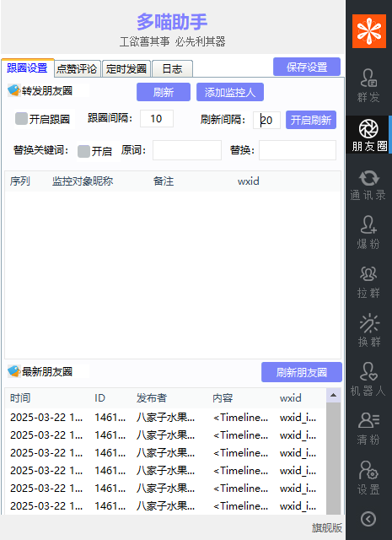The image size is (392, 540).
Task: Switch to the 定时发圈 tab
Action: 126,69
